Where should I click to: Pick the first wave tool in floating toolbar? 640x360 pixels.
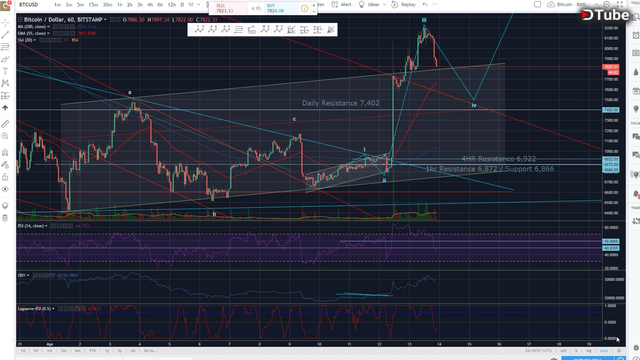tap(199, 29)
